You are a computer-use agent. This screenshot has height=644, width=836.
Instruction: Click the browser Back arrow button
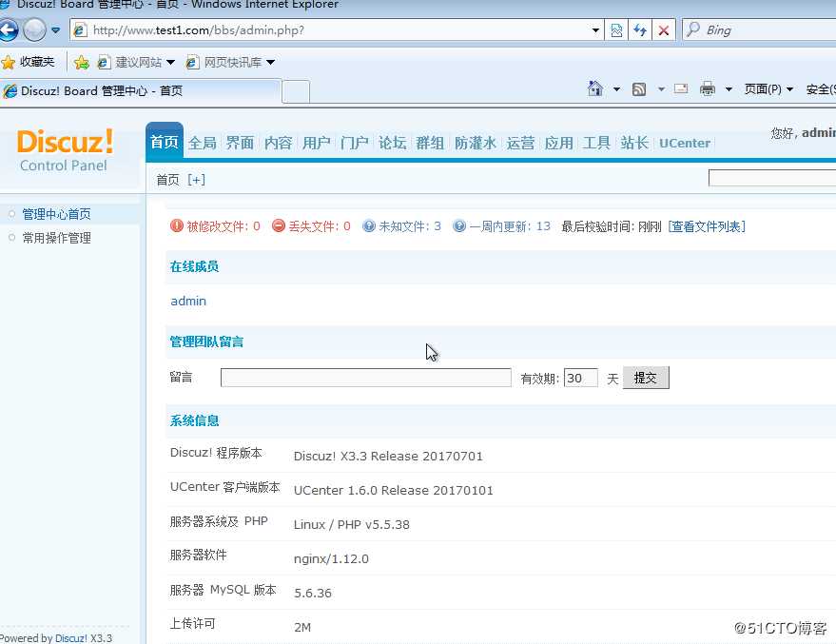point(8,29)
